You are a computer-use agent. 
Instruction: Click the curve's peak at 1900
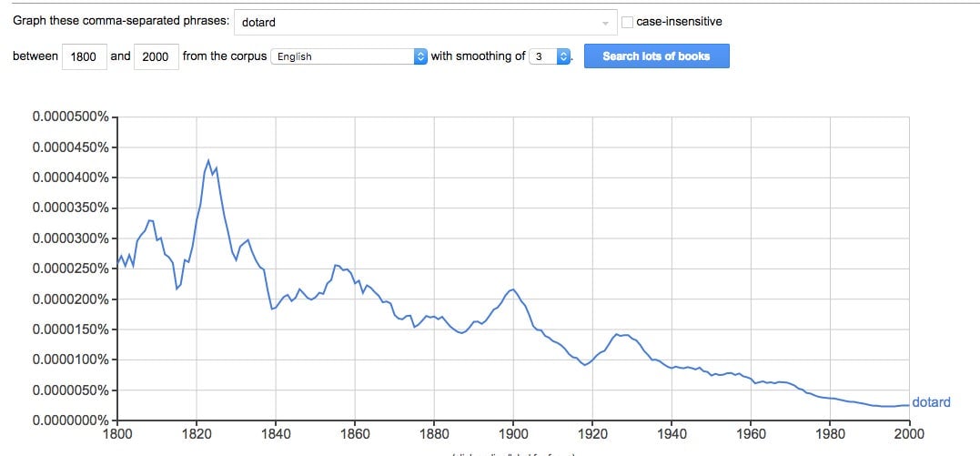pyautogui.click(x=513, y=289)
